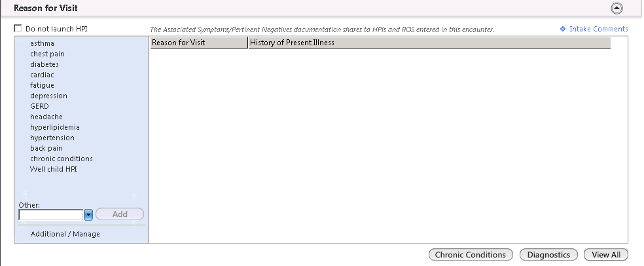Click the Intake Comments diamond icon

pos(563,29)
